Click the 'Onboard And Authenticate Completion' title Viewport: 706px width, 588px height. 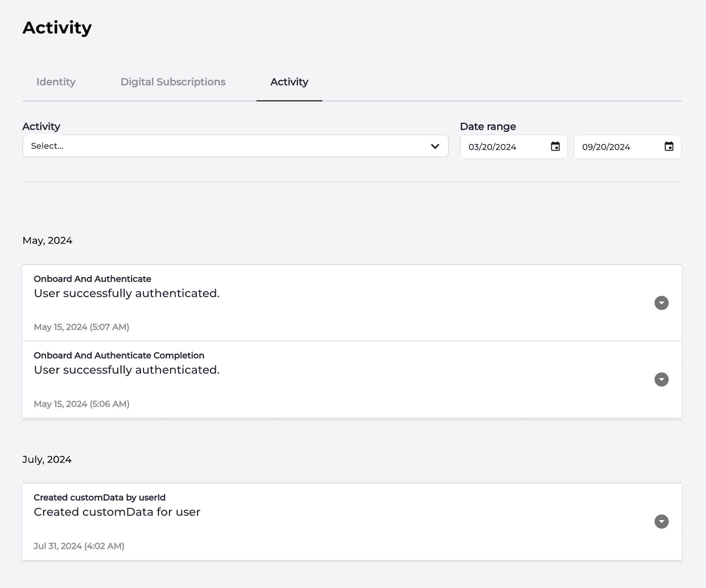click(x=119, y=355)
